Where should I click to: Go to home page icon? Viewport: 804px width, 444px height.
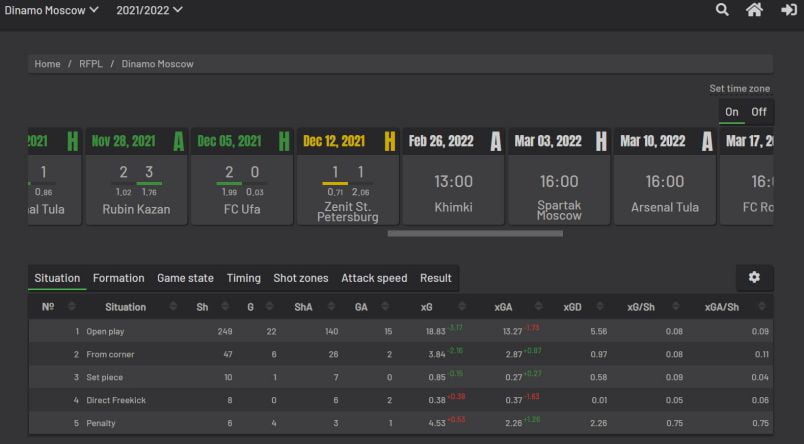tap(755, 10)
